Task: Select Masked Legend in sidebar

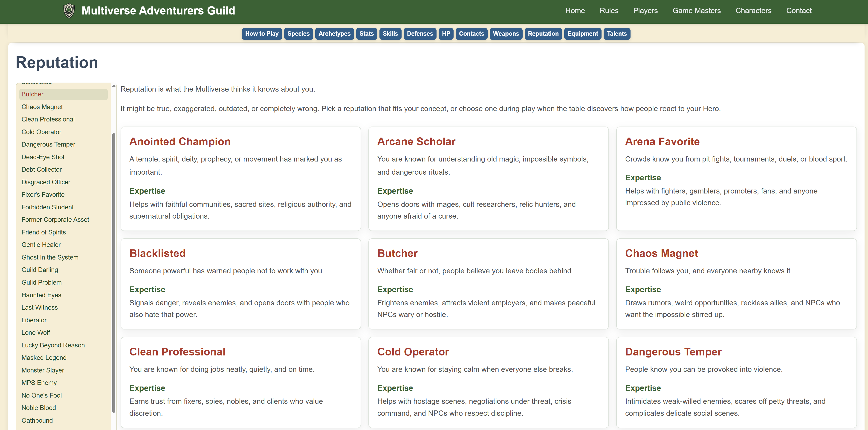Action: point(63,358)
